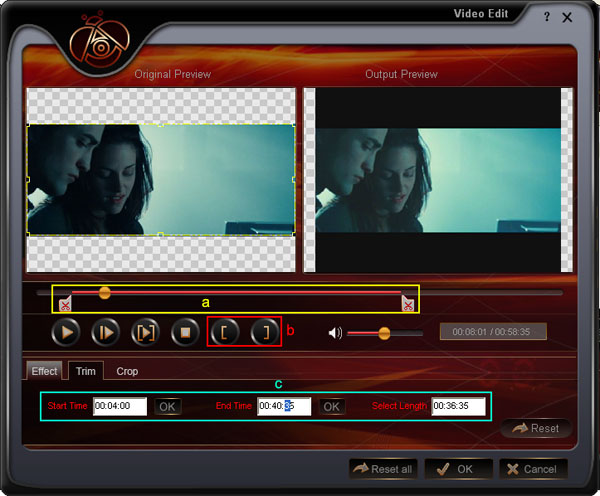
Task: Open the Trim tab
Action: pyautogui.click(x=86, y=371)
